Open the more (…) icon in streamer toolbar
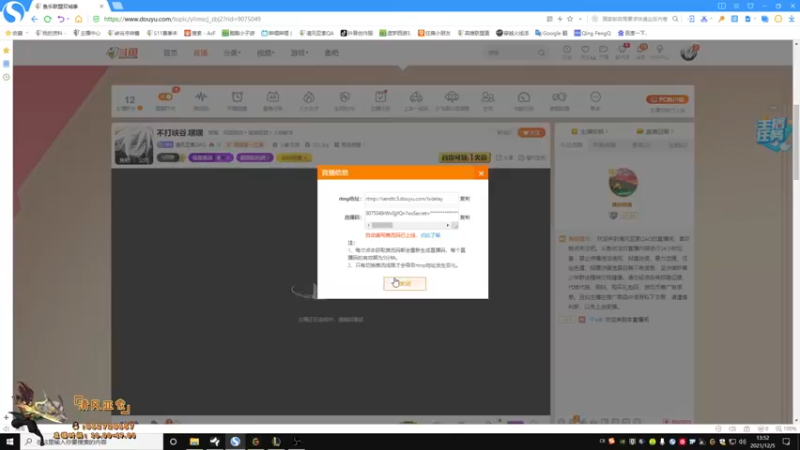The height and width of the screenshot is (450, 800). pyautogui.click(x=595, y=99)
